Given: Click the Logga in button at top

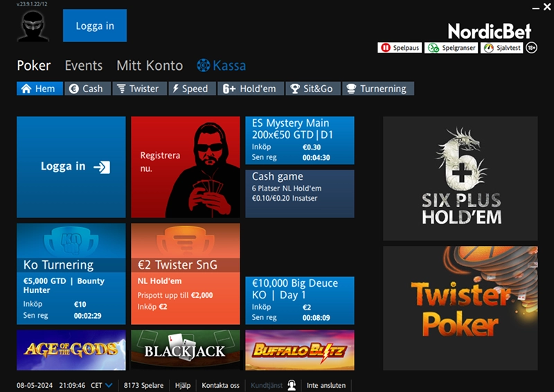Looking at the screenshot, I should pos(95,26).
